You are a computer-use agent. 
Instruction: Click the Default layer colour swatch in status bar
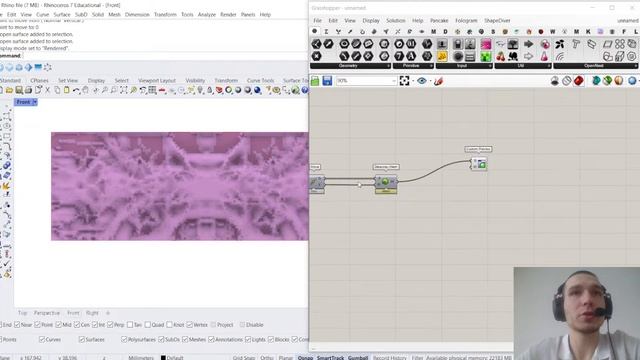click(x=163, y=358)
